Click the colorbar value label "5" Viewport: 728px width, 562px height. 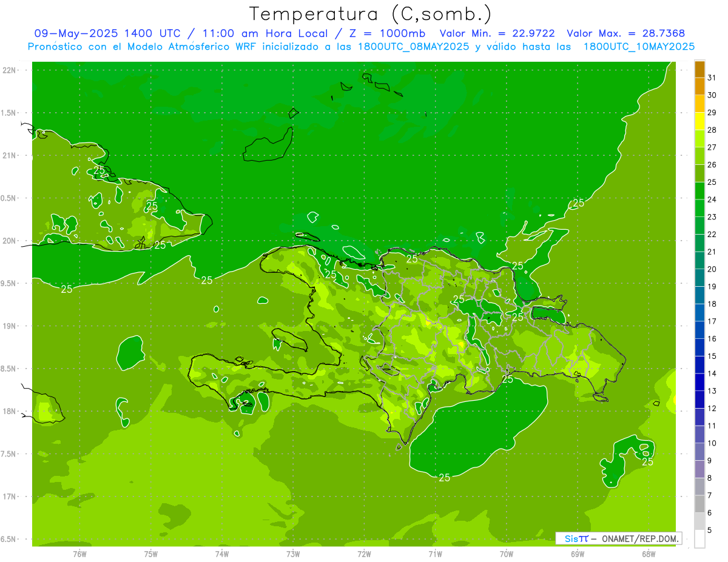click(x=710, y=530)
